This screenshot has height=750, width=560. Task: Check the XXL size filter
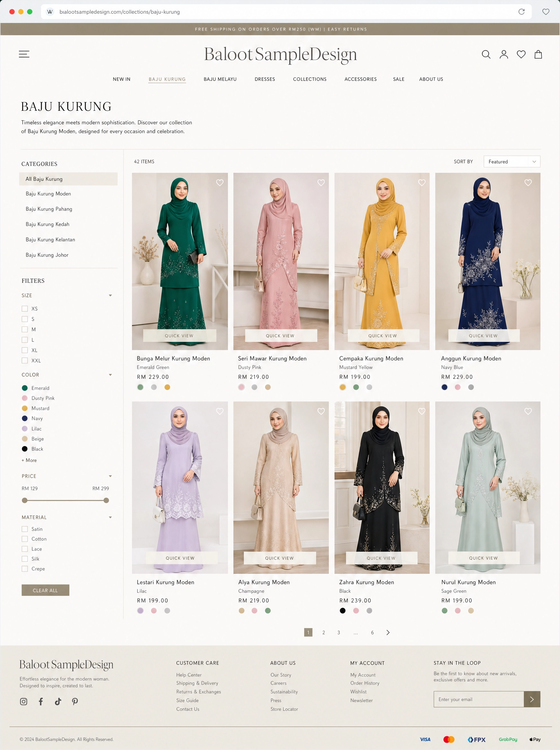25,361
